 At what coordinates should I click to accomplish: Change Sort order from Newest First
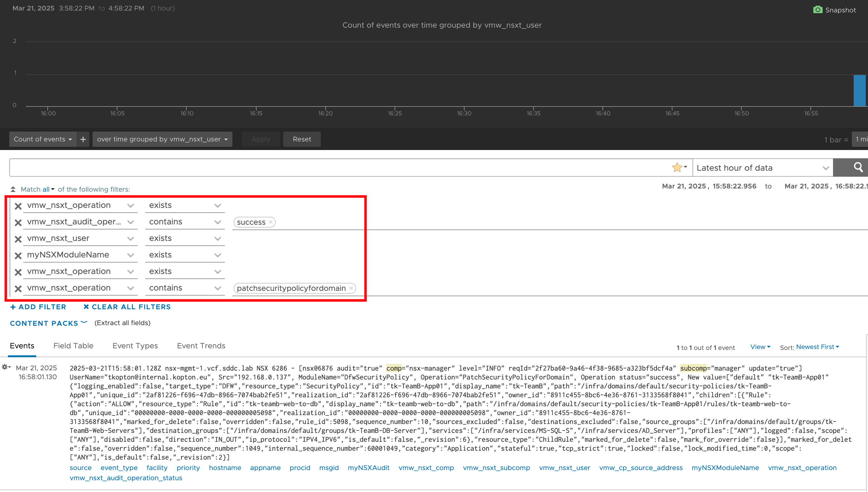tap(818, 347)
